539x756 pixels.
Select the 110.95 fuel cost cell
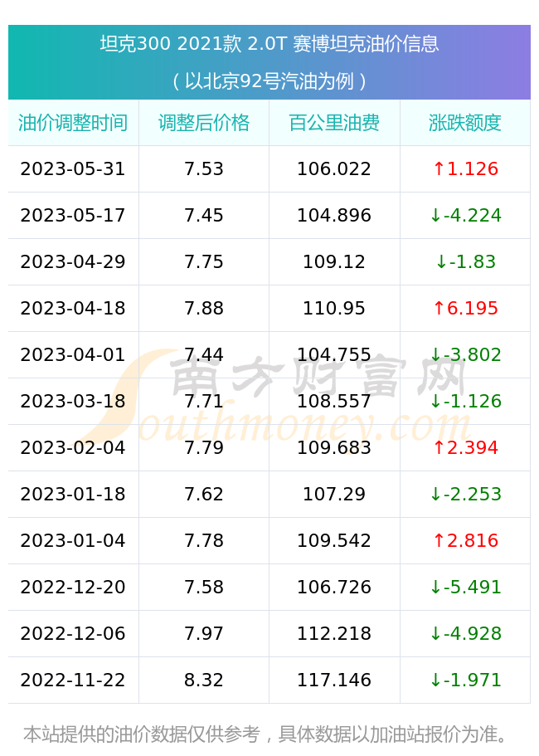(334, 309)
